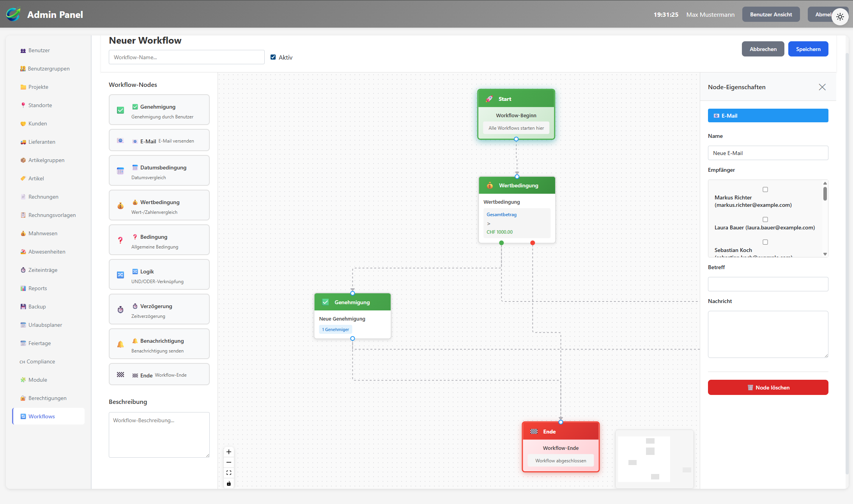Select the Ende checkered flag node icon
853x504 pixels.
click(120, 374)
